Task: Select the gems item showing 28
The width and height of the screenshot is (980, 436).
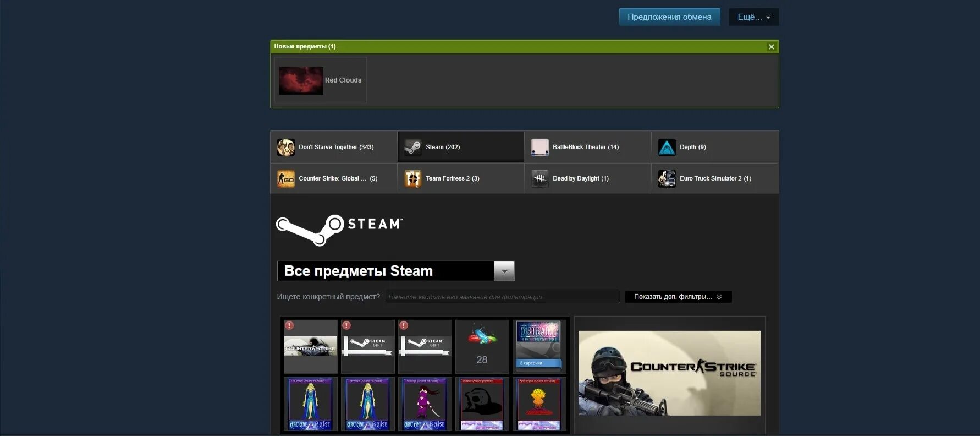Action: pyautogui.click(x=482, y=347)
